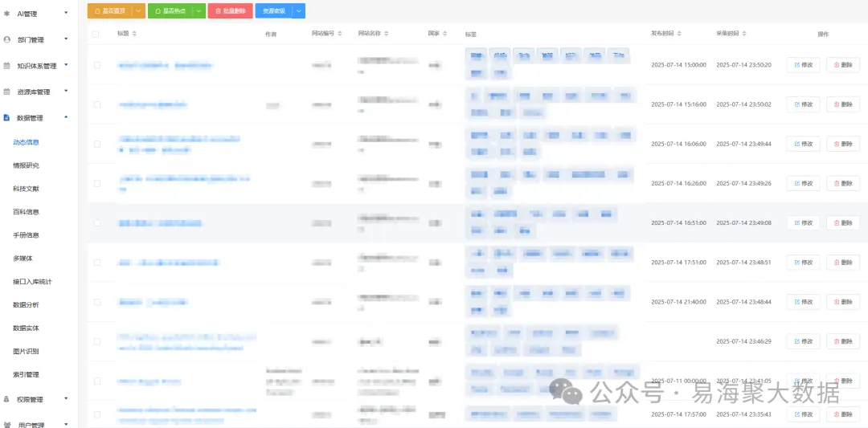Viewport: 868px width, 428px height.
Task: Open 数据分析 in the sidebar
Action: (x=26, y=304)
